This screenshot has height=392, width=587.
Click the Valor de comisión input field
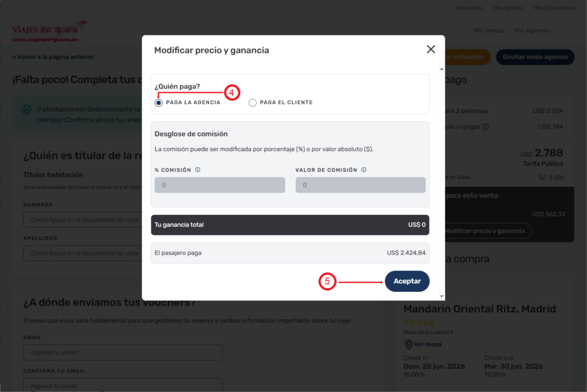(x=361, y=185)
